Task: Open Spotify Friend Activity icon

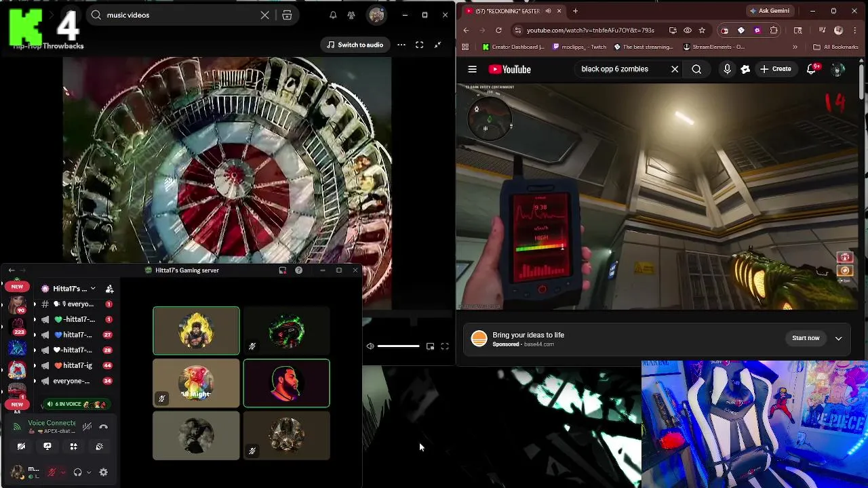Action: point(351,15)
